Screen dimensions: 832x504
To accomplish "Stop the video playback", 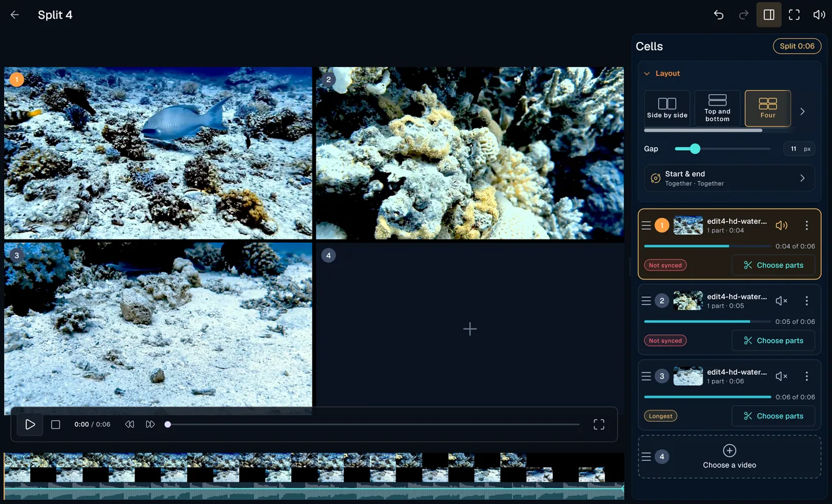I will click(x=55, y=425).
